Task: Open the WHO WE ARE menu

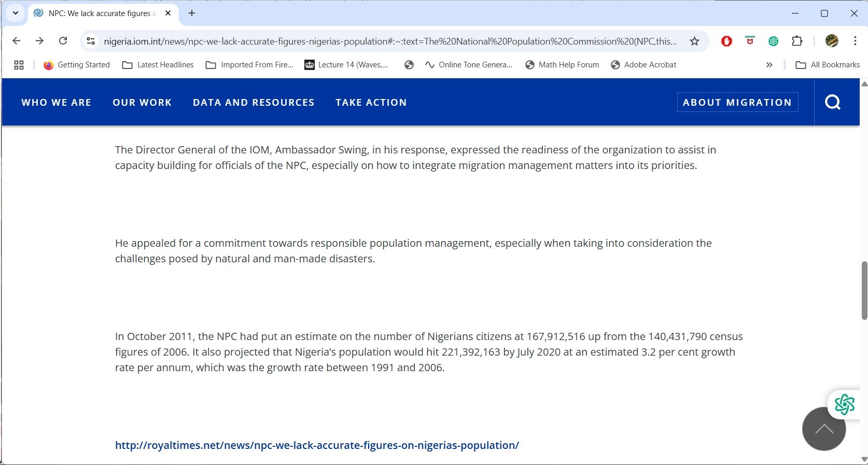Action: click(x=56, y=103)
